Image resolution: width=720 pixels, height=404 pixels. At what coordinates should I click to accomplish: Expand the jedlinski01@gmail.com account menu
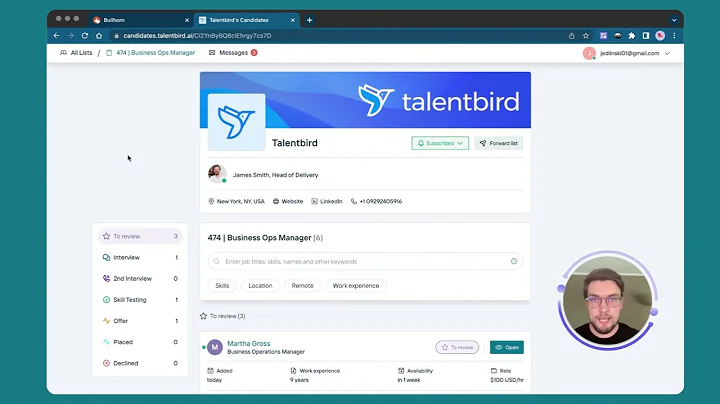point(627,53)
